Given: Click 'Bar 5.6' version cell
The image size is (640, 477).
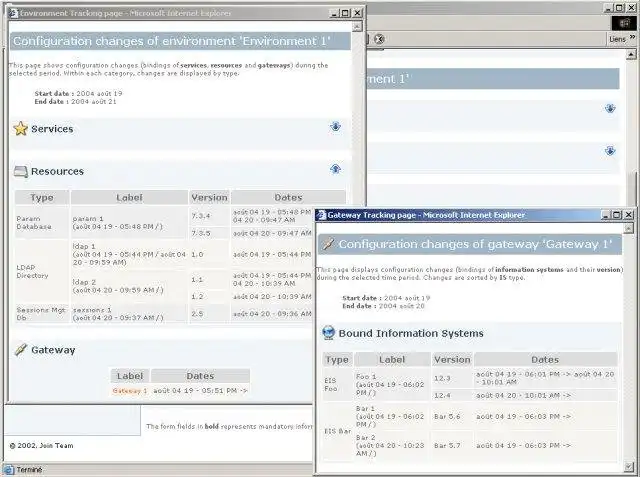Looking at the screenshot, I should pos(452,416).
